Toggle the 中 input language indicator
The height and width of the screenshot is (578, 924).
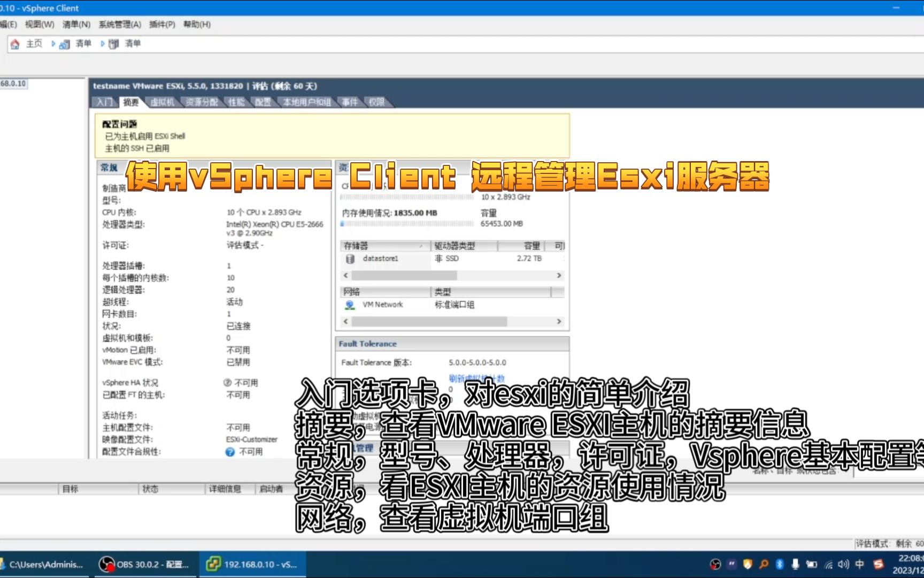pyautogui.click(x=860, y=564)
